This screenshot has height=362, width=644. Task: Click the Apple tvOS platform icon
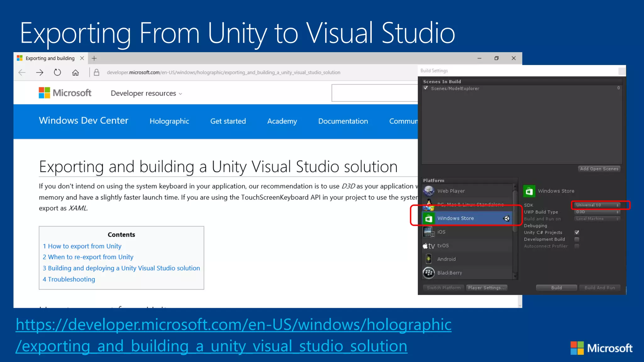pyautogui.click(x=429, y=246)
